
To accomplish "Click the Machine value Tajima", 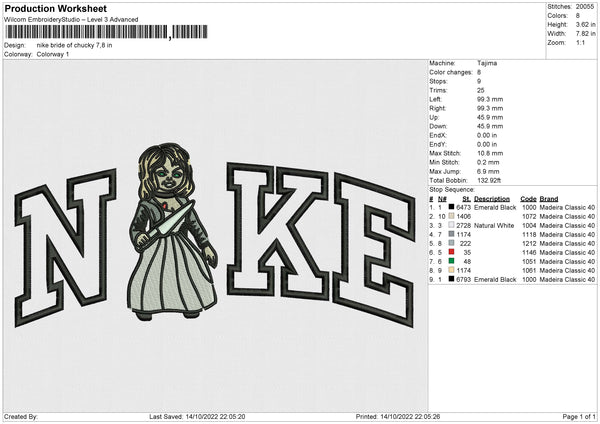I will tap(487, 63).
